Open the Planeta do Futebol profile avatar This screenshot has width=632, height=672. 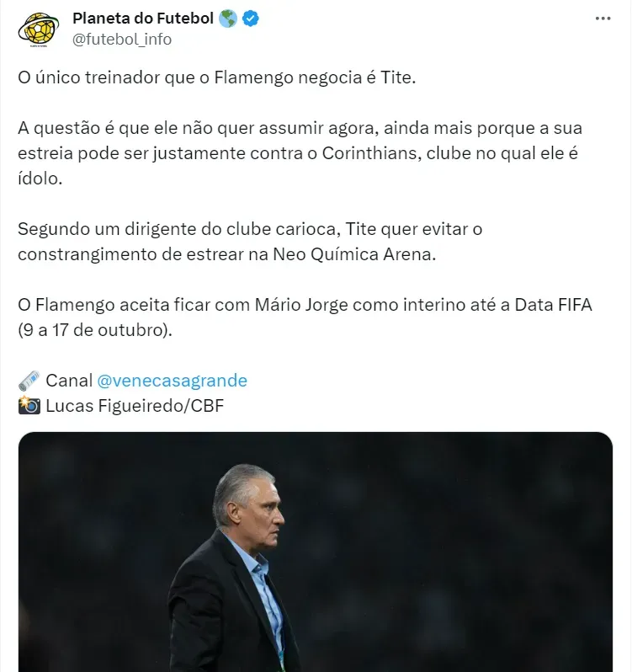tap(36, 29)
